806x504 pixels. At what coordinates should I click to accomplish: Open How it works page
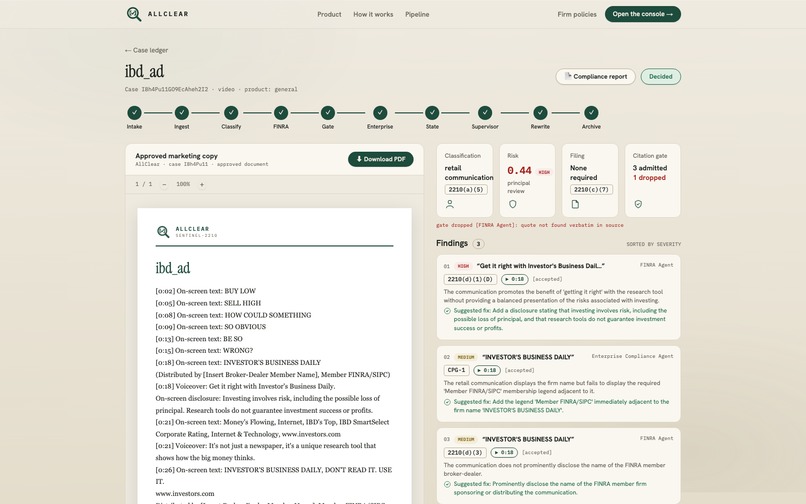click(x=373, y=14)
